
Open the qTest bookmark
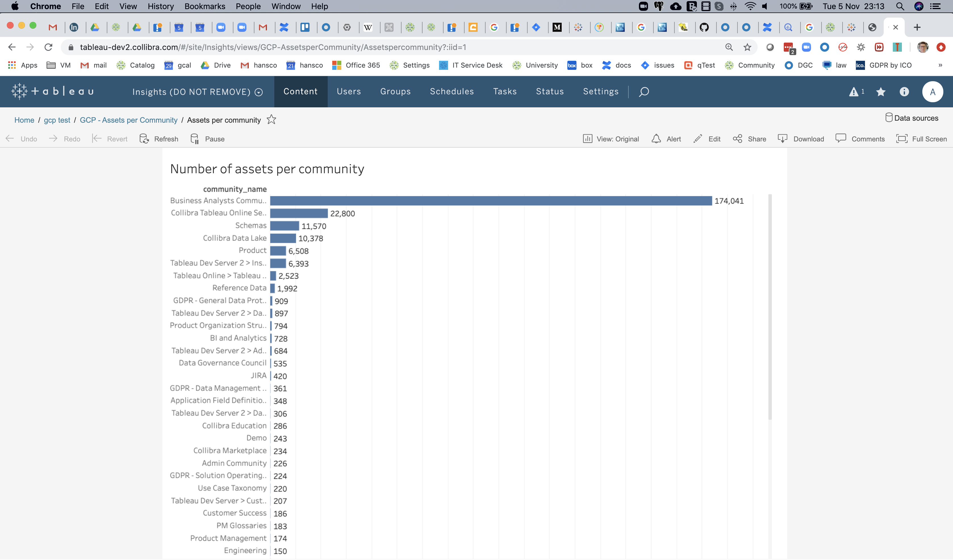tap(700, 65)
